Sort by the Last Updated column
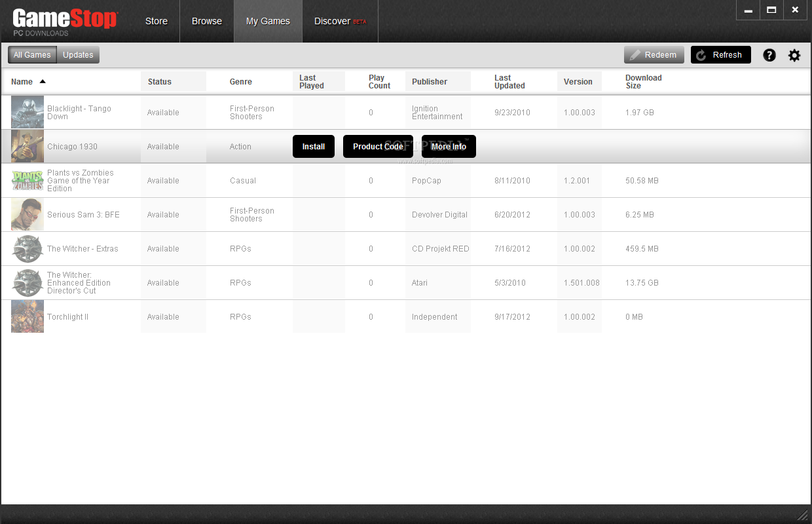The height and width of the screenshot is (524, 812). [509, 82]
